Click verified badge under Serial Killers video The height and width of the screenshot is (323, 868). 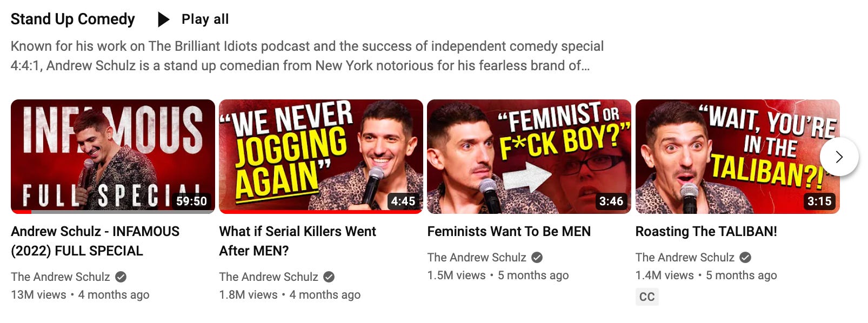point(329,277)
